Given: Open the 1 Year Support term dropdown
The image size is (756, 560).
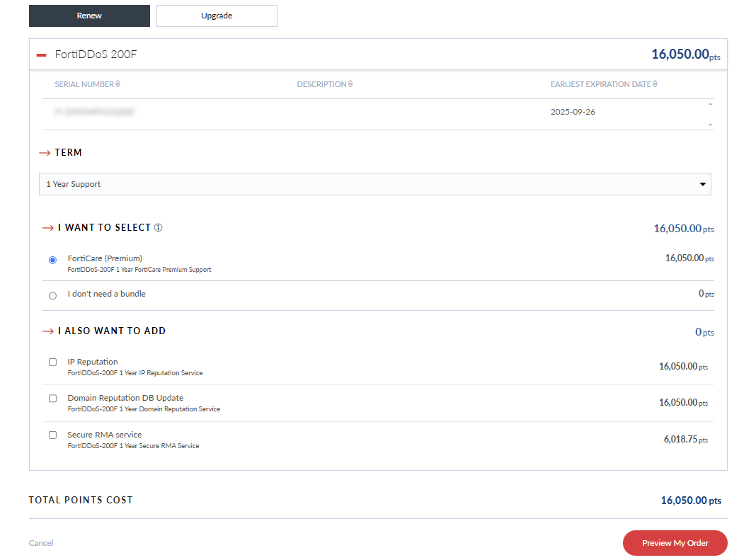Looking at the screenshot, I should [374, 183].
